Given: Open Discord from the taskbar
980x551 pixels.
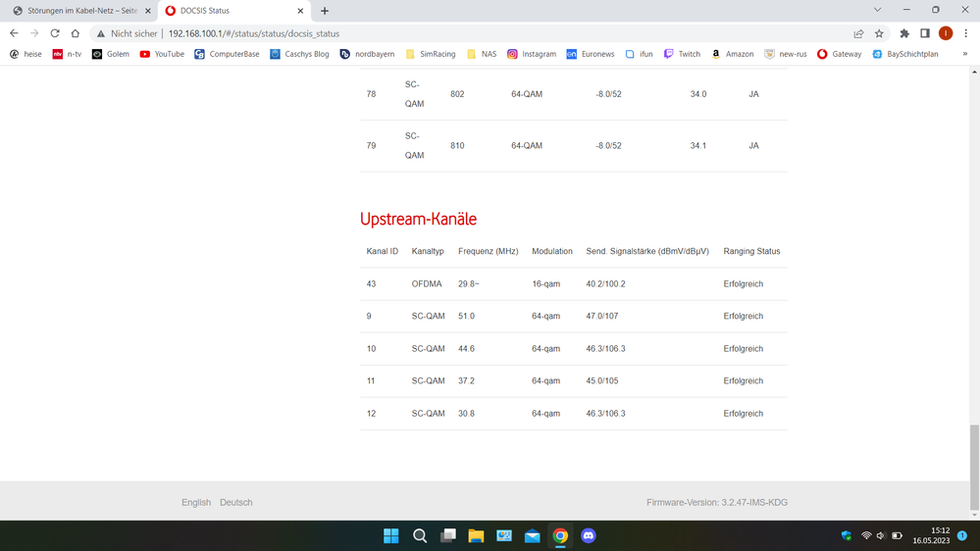Looking at the screenshot, I should tap(589, 535).
